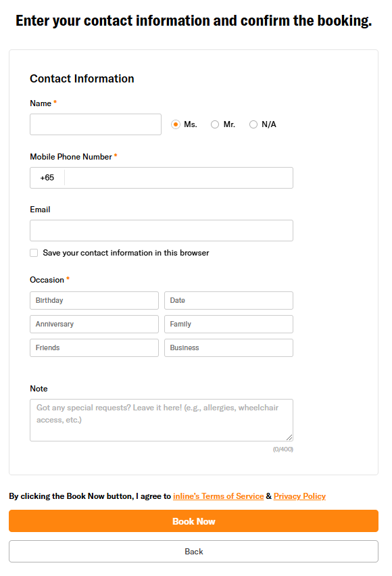Select the Business occasion option
This screenshot has width=392, height=576.
click(228, 347)
